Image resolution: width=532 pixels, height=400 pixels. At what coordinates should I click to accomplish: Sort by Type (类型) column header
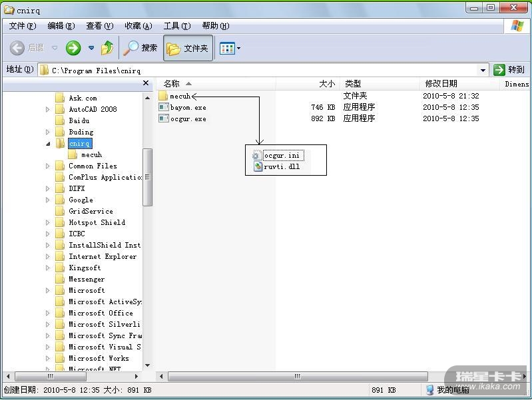(x=380, y=83)
